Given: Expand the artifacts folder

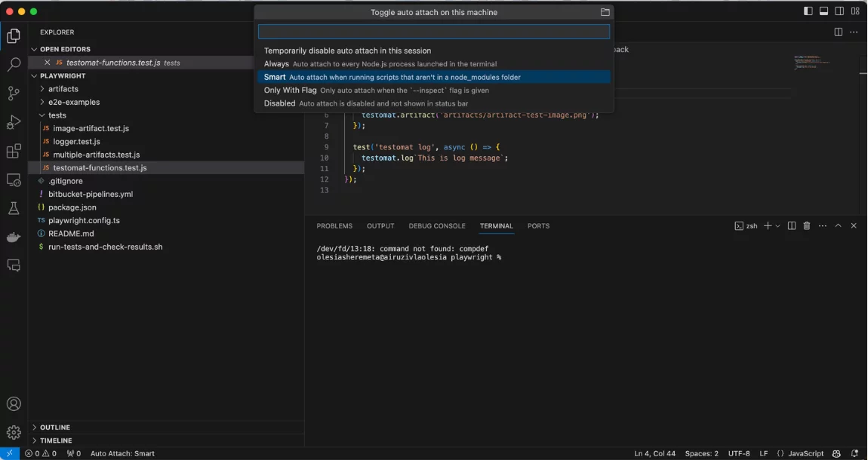Looking at the screenshot, I should tap(63, 89).
